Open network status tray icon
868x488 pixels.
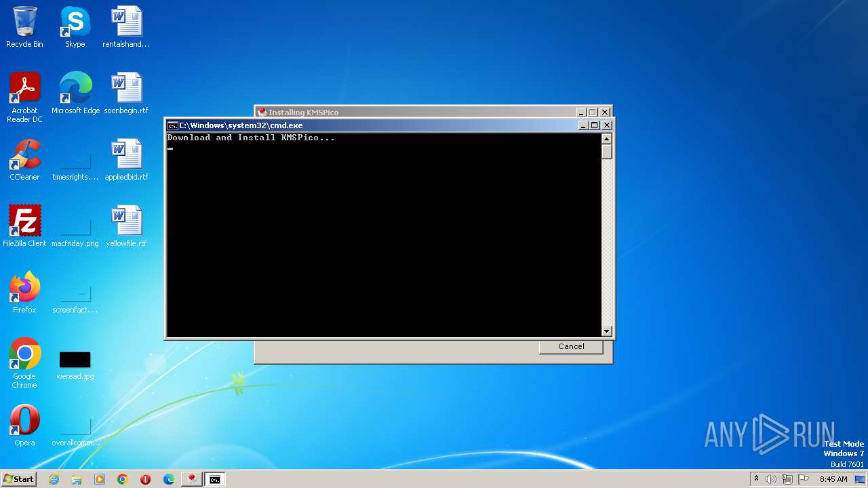coord(787,479)
